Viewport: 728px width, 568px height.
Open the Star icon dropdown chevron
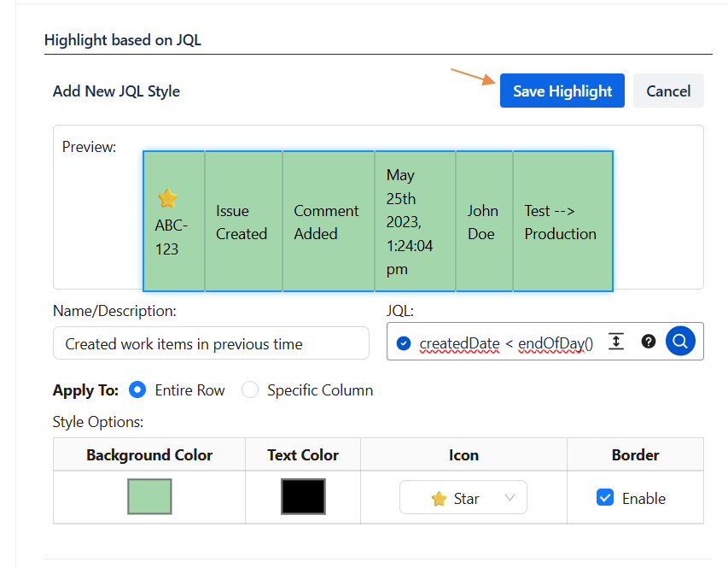[x=510, y=498]
